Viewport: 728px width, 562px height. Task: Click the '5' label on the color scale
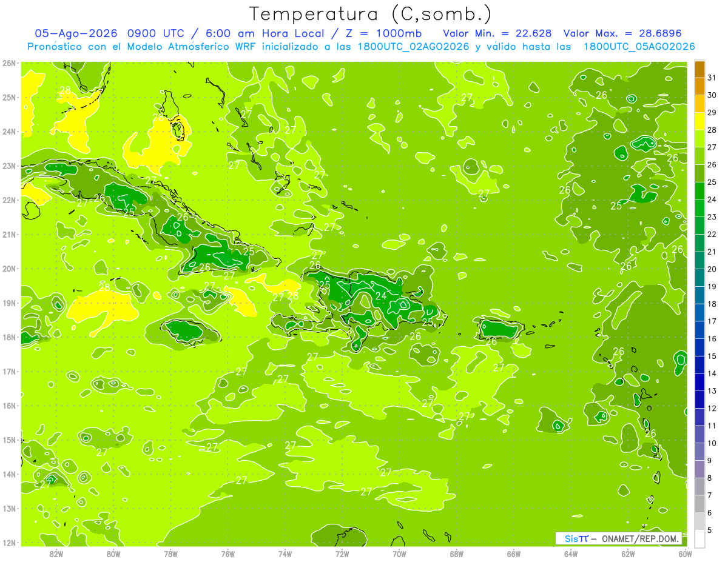[x=710, y=530]
